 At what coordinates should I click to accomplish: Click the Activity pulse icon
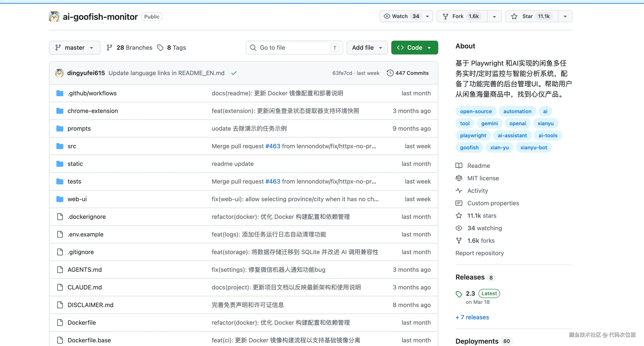[x=459, y=190]
